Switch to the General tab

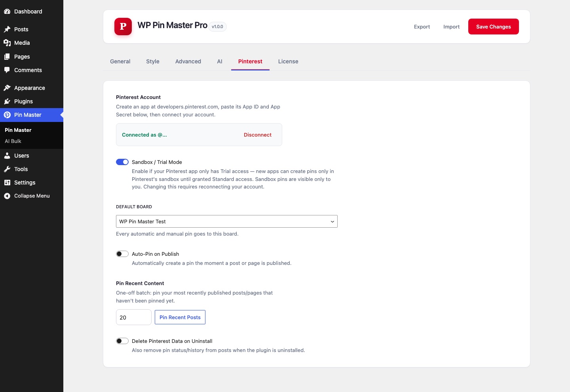[120, 61]
